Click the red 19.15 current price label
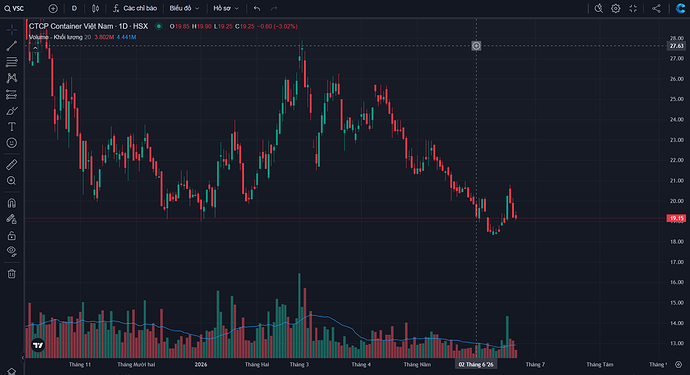690x375 pixels. point(676,218)
